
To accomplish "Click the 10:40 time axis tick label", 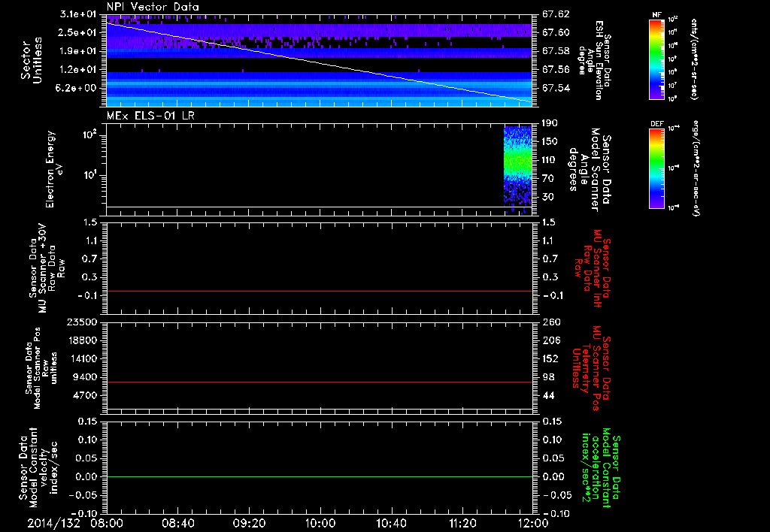I will click(391, 521).
